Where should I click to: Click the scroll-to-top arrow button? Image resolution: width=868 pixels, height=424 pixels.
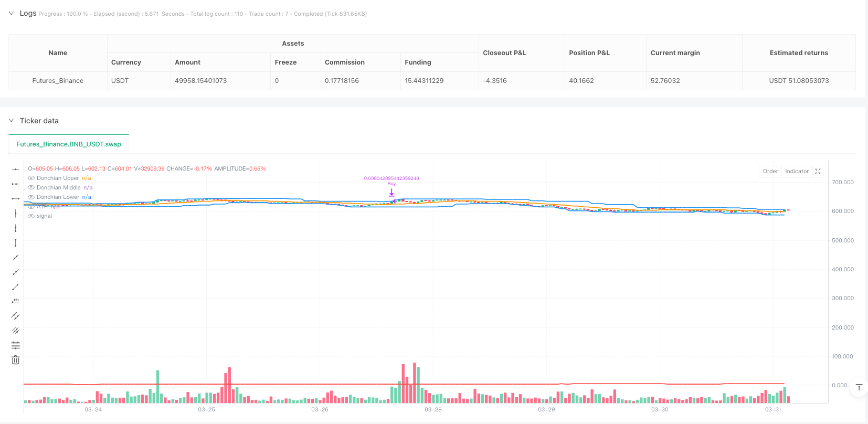click(x=859, y=387)
